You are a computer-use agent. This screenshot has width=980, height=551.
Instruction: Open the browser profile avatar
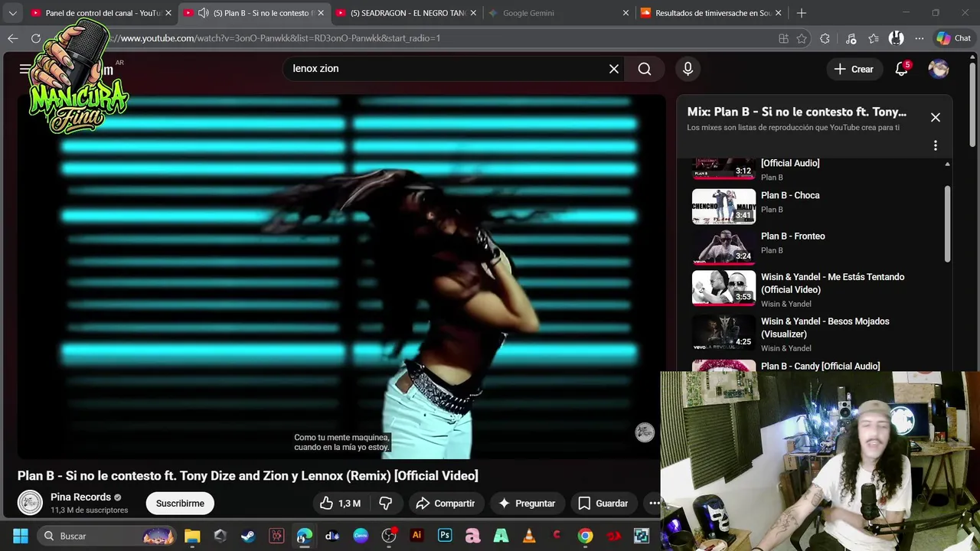(897, 38)
